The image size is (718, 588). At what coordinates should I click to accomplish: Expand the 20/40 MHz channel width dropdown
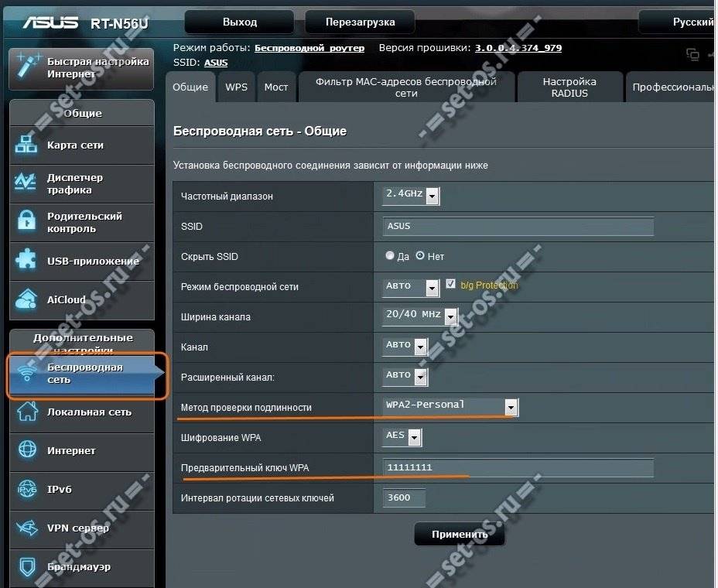[450, 316]
